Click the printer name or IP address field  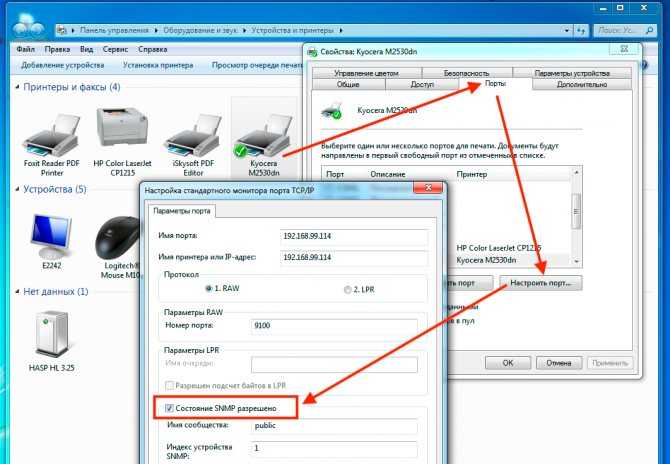click(x=354, y=258)
